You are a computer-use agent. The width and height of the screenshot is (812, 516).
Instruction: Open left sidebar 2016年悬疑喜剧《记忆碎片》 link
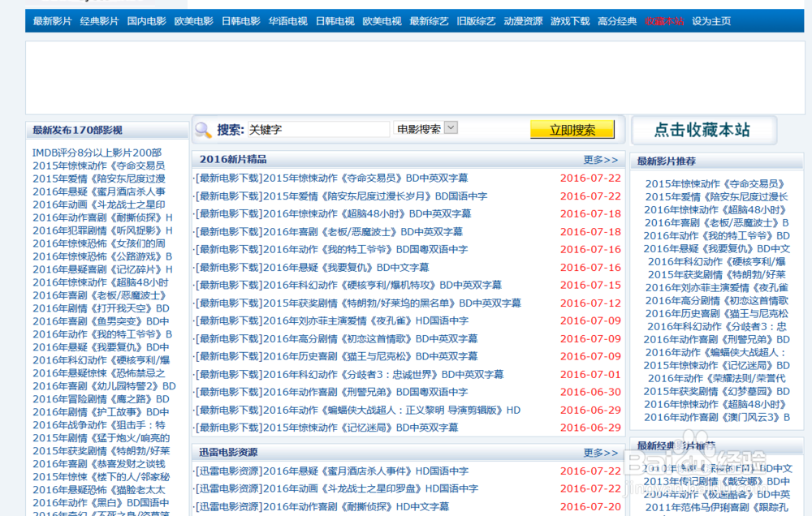click(102, 269)
